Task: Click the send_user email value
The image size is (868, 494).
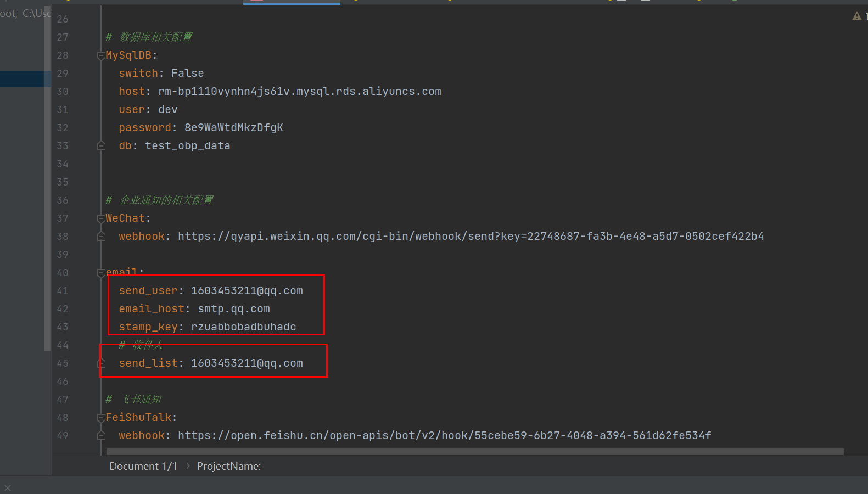Action: [x=247, y=291]
